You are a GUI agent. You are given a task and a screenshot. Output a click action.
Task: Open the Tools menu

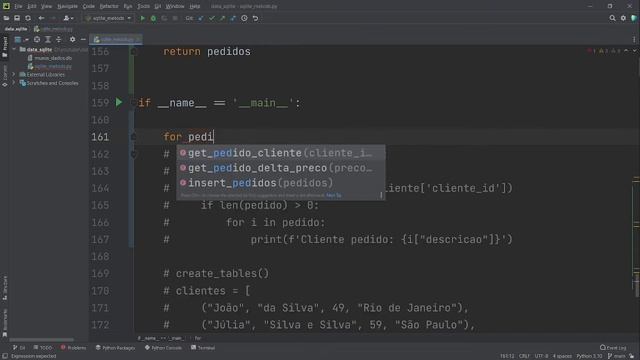click(143, 6)
